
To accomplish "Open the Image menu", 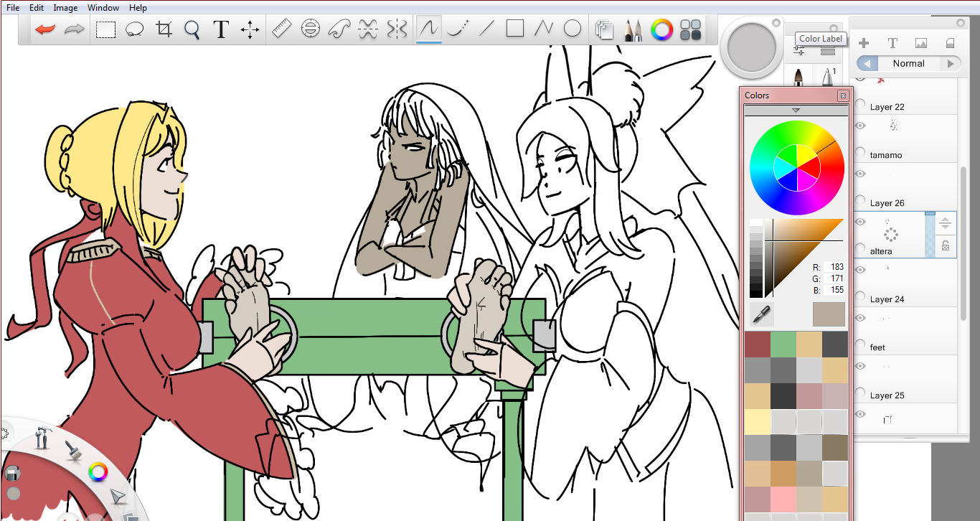I will pyautogui.click(x=65, y=8).
